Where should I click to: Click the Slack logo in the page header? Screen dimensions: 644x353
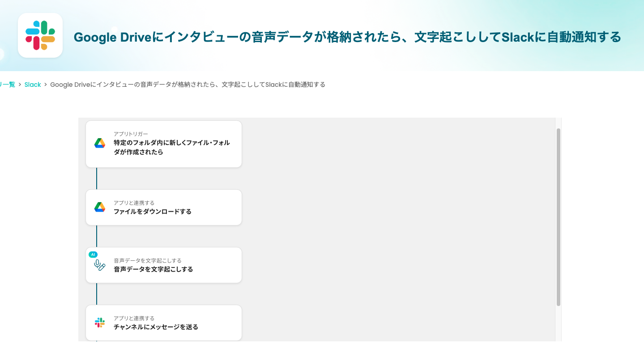click(x=40, y=34)
